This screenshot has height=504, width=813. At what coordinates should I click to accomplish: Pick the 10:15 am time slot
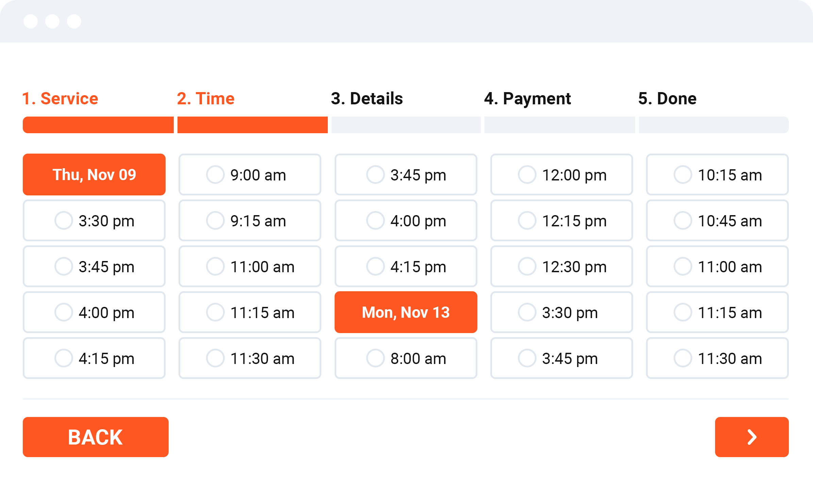[717, 175]
